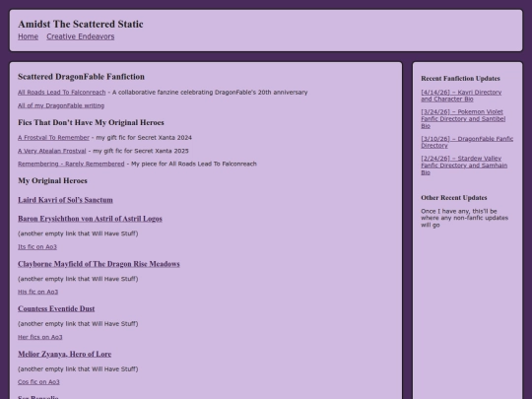532x399 pixels.
Task: Click the Recent Fanfiction Updates heading
Action: click(460, 79)
